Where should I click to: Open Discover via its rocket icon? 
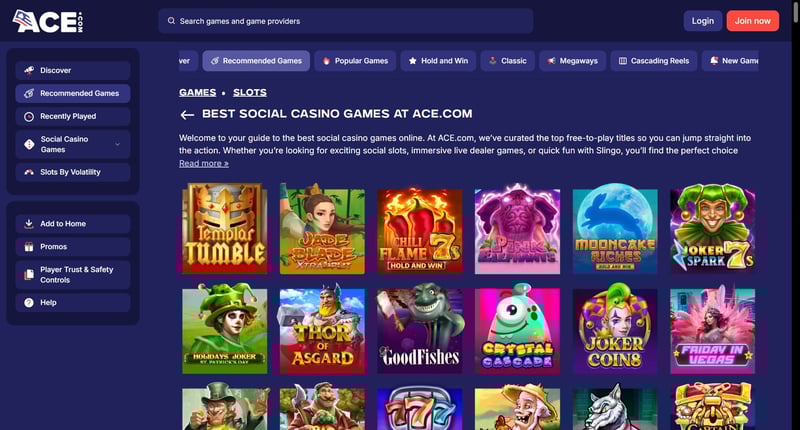pos(29,70)
